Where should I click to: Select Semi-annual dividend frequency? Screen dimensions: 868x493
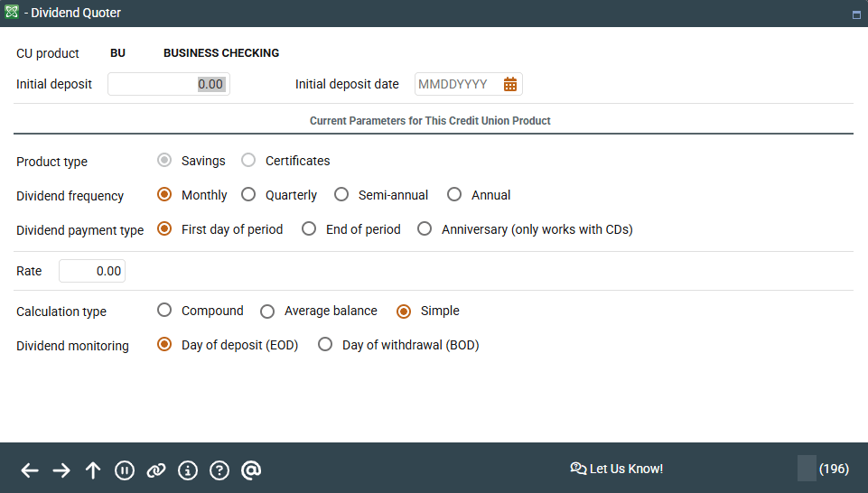pyautogui.click(x=341, y=195)
